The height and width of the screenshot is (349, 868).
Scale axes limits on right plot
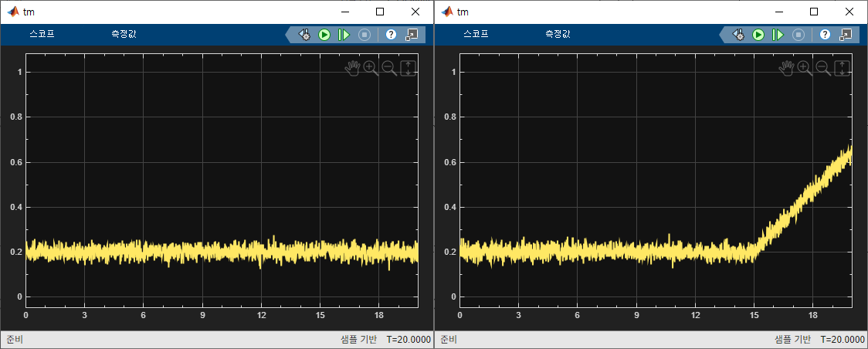[842, 68]
